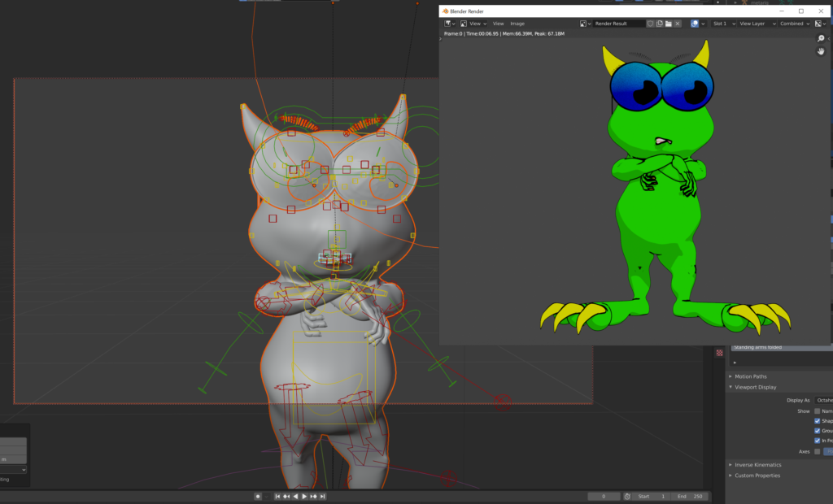Click the pan hand icon in render window
This screenshot has width=833, height=504.
click(821, 52)
